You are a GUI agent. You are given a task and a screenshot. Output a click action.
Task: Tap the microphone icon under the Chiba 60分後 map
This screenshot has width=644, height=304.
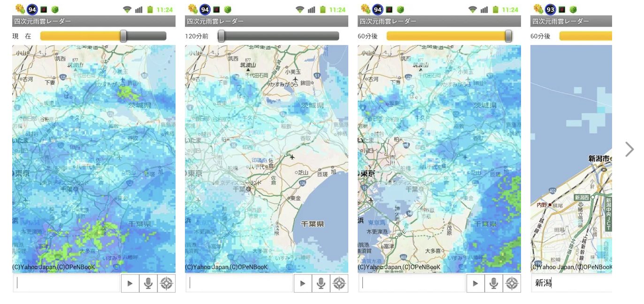point(494,283)
